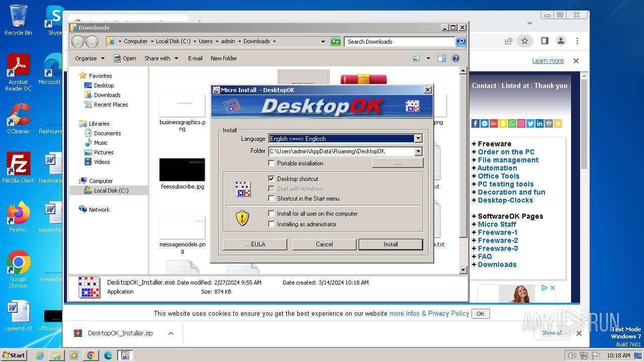Click Facebook share icon on webpage
The height and width of the screenshot is (362, 644).
pyautogui.click(x=475, y=124)
